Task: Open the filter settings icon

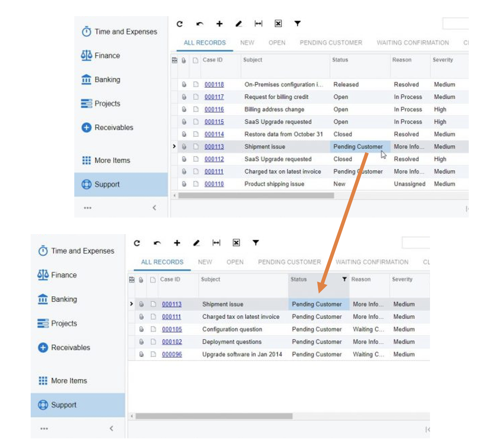Action: pyautogui.click(x=298, y=23)
